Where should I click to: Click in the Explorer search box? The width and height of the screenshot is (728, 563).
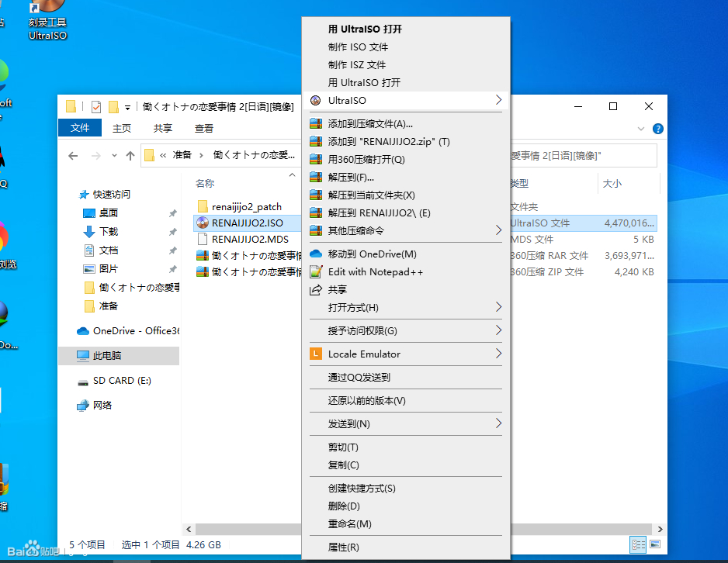click(x=584, y=156)
